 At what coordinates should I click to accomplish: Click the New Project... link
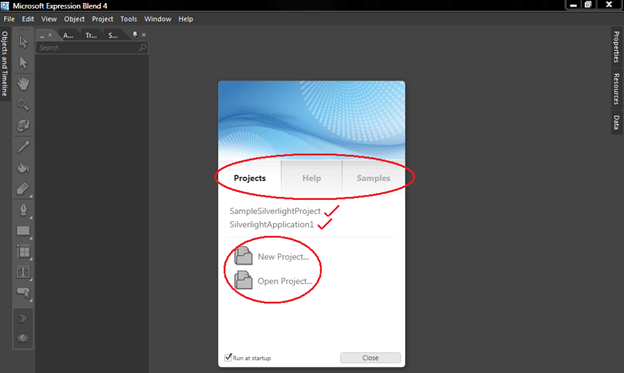pos(283,256)
